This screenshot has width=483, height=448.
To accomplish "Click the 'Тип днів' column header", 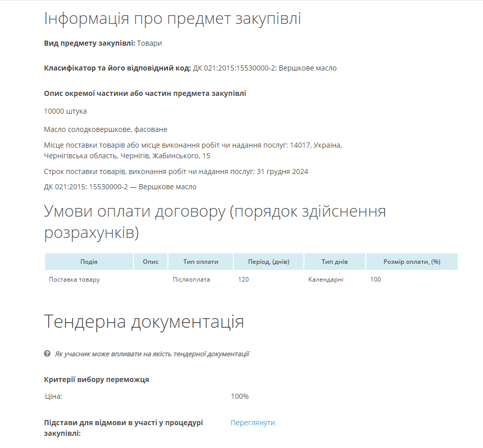I will click(x=334, y=262).
